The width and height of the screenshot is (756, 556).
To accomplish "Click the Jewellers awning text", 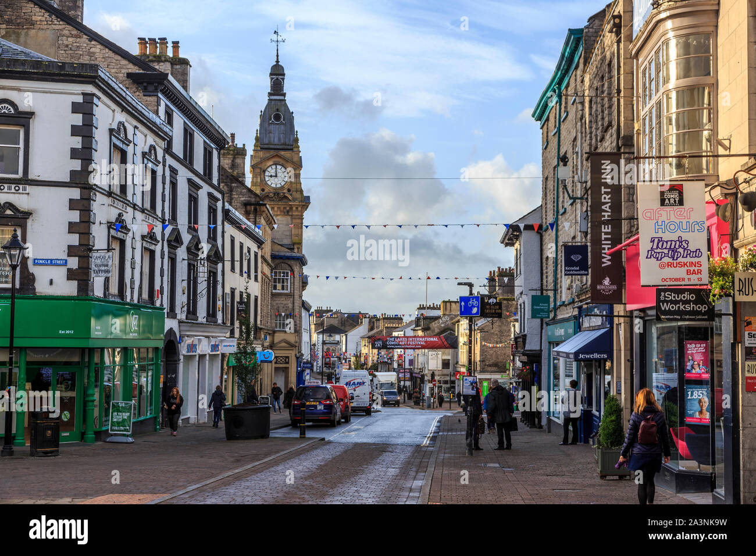I will pyautogui.click(x=593, y=355).
